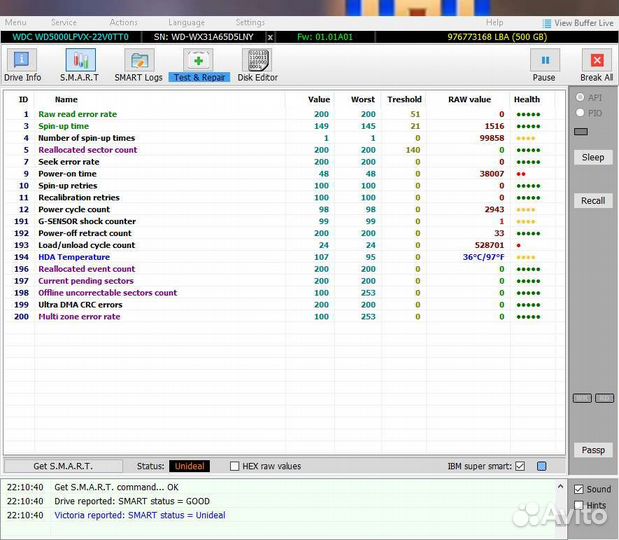
Task: Put the drive to Sleep
Action: (593, 157)
